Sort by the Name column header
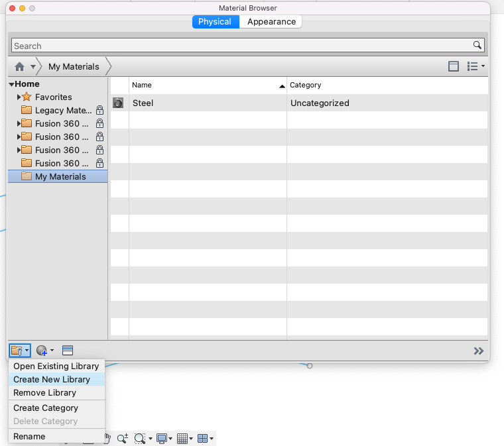The image size is (504, 446). pyautogui.click(x=208, y=85)
